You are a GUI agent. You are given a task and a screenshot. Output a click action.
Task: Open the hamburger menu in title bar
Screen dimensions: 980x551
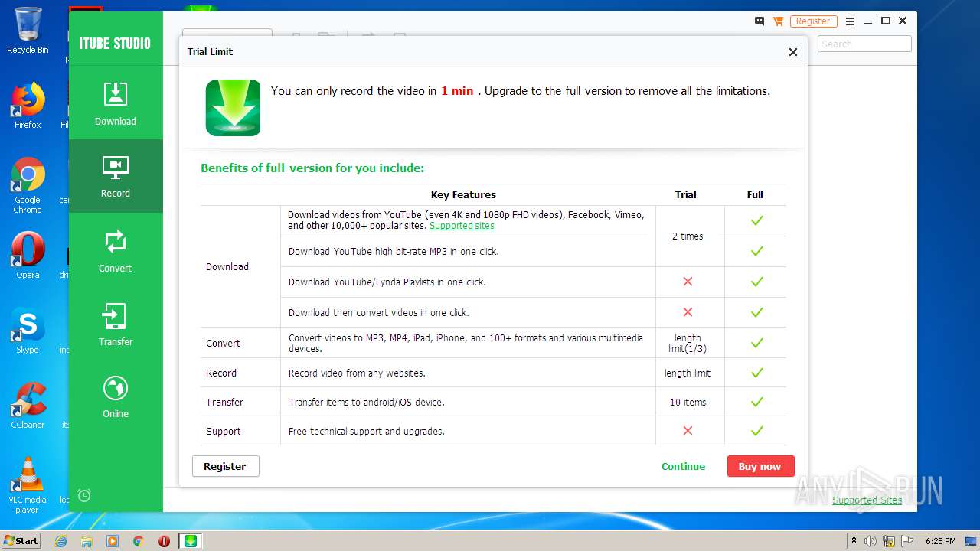click(x=850, y=21)
